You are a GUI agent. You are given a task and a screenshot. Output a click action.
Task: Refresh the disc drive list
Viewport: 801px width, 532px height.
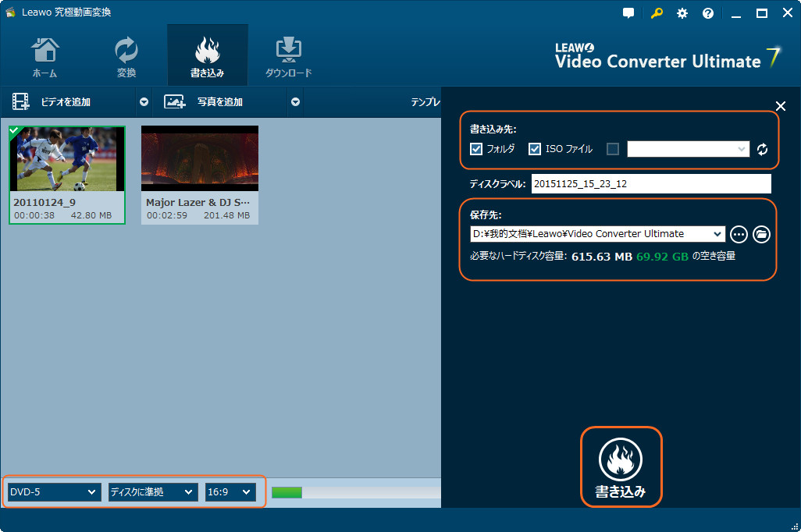(762, 149)
